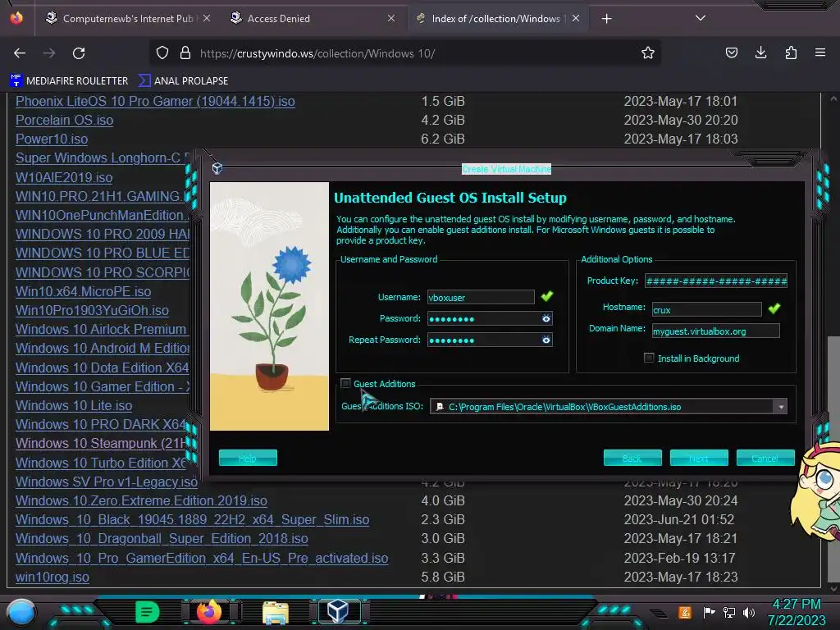This screenshot has height=630, width=840.
Task: Open Windows.10.Zero.Extreme.Edition.2019.iso link
Action: tap(141, 500)
